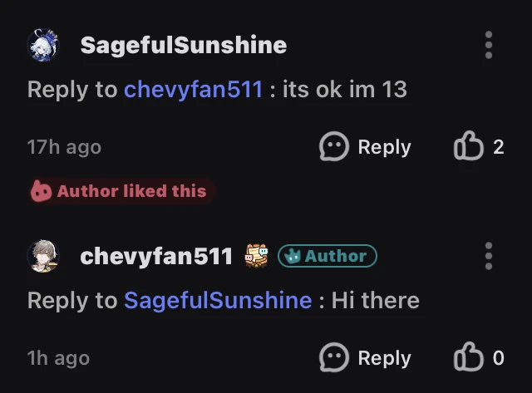Open more options on SagefulSunshine's comment
532x393 pixels.
tap(489, 45)
